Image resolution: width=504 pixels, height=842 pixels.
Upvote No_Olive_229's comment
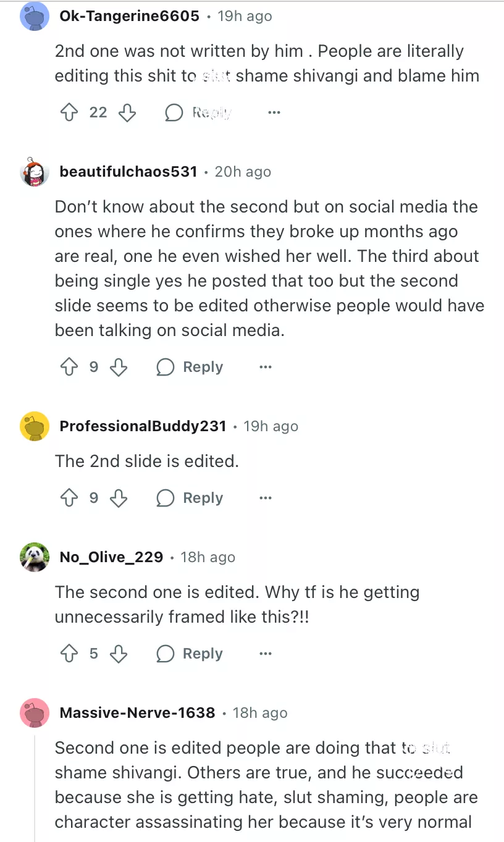point(68,654)
